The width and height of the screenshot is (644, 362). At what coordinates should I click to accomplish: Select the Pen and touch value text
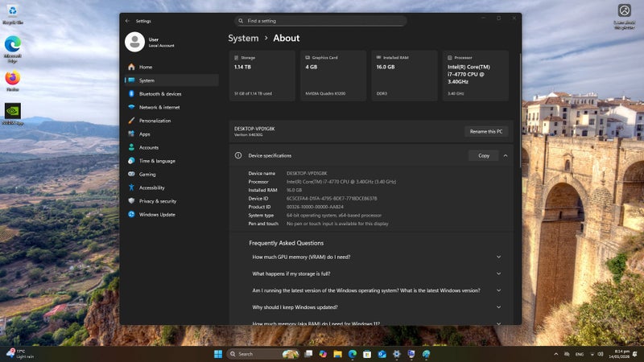click(337, 224)
